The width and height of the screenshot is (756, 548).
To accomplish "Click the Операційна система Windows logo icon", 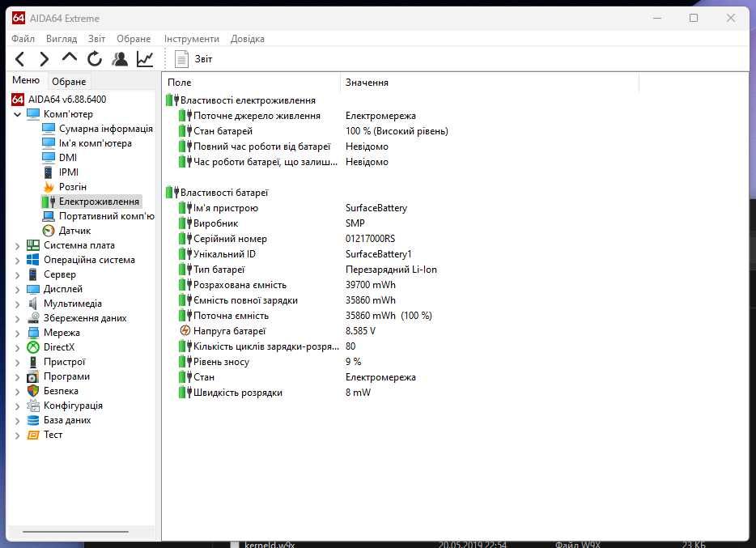I will 33,259.
